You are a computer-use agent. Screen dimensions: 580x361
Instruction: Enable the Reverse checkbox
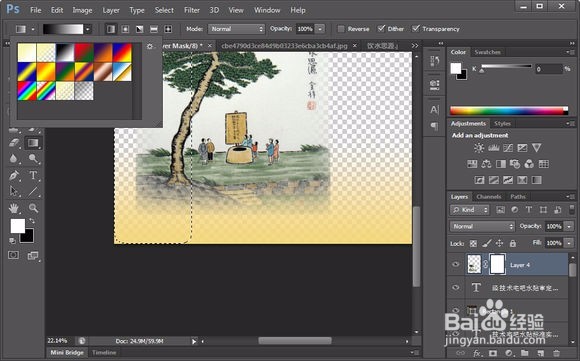(x=341, y=29)
